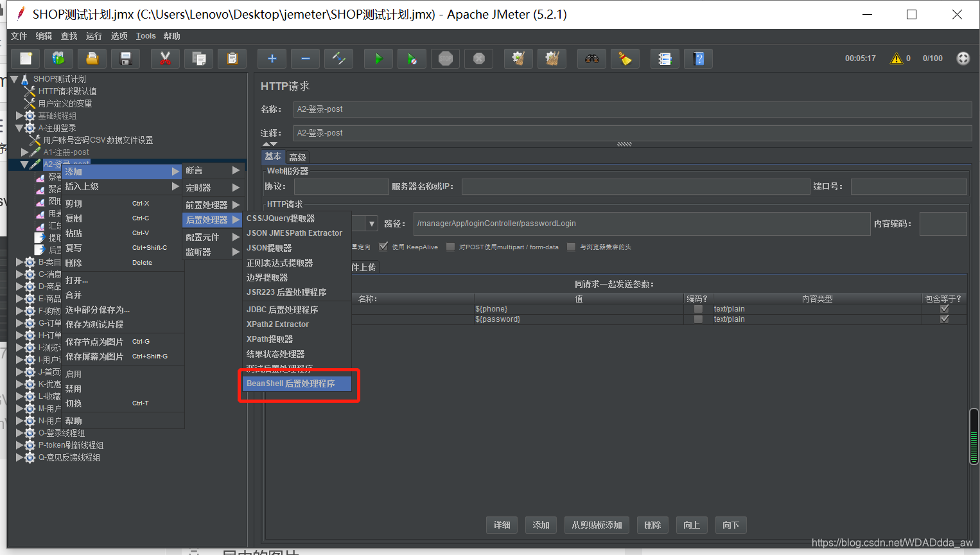Toggle the Encode checkbox for ${phone} row
The height and width of the screenshot is (555, 980).
[x=698, y=309]
